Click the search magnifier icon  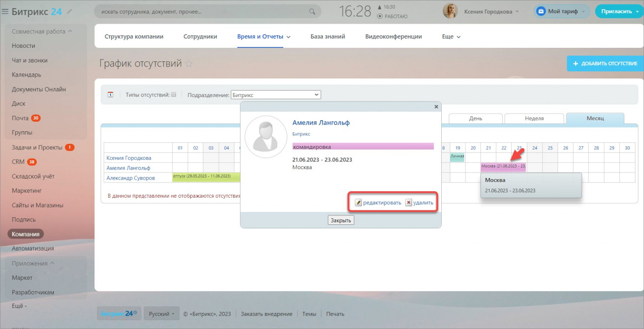click(312, 11)
